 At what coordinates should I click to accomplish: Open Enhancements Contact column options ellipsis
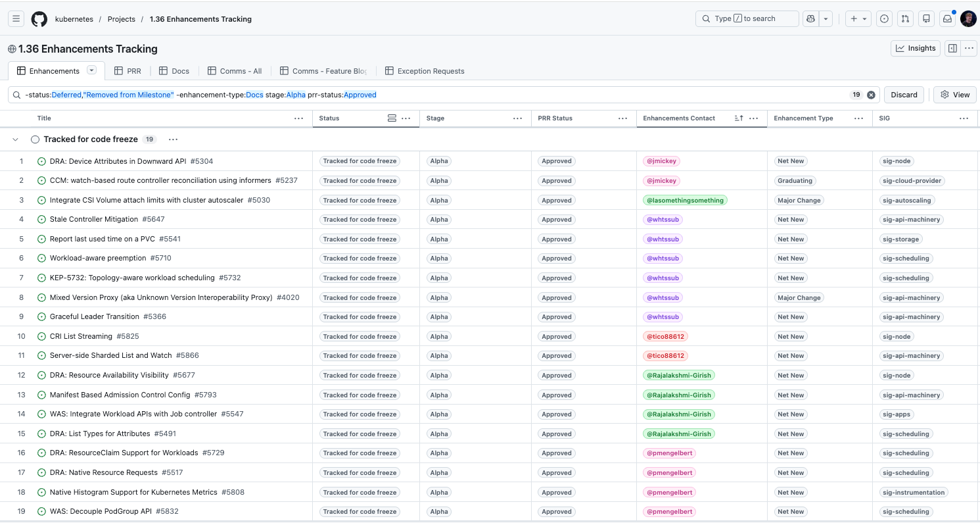754,118
